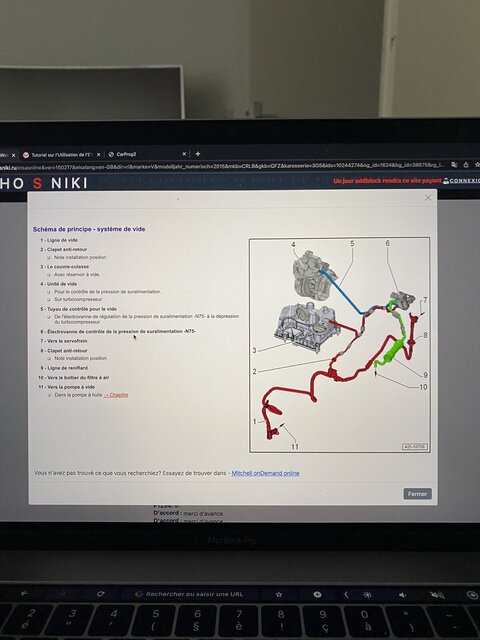This screenshot has width=480, height=640.
Task: Tap the Touch Bar search URL field
Action: 192,594
